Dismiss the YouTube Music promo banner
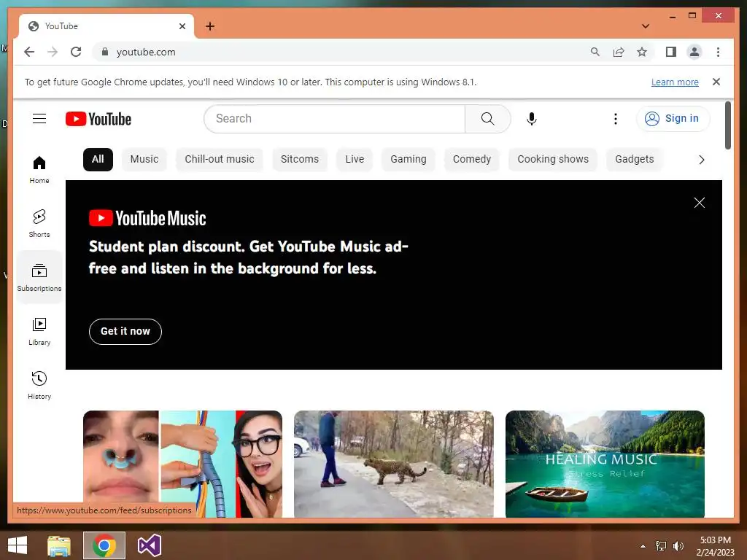The image size is (747, 560). pos(700,203)
